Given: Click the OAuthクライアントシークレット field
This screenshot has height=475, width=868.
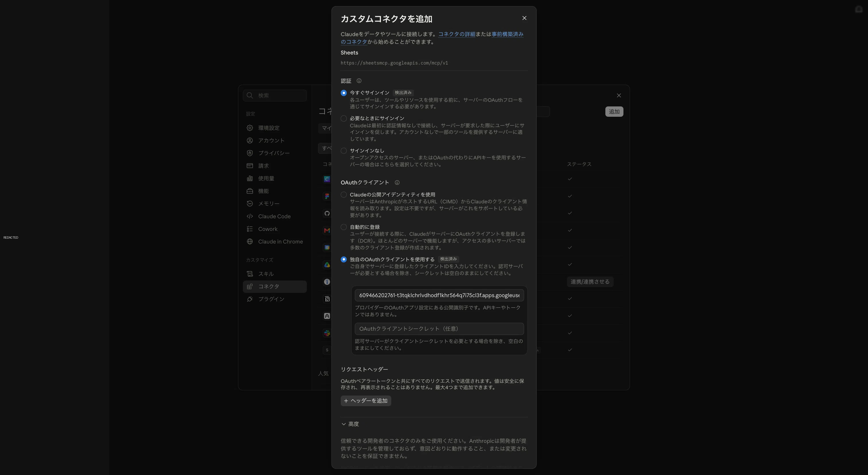Looking at the screenshot, I should [439, 329].
